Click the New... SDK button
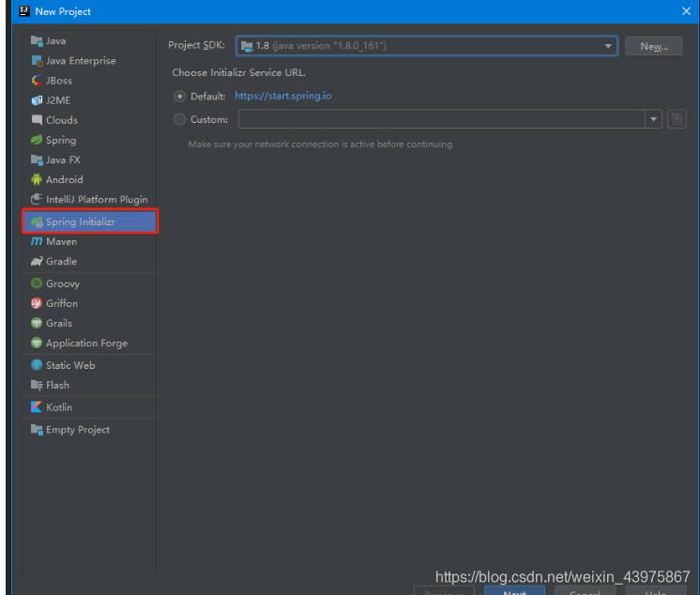The image size is (700, 595). tap(654, 46)
